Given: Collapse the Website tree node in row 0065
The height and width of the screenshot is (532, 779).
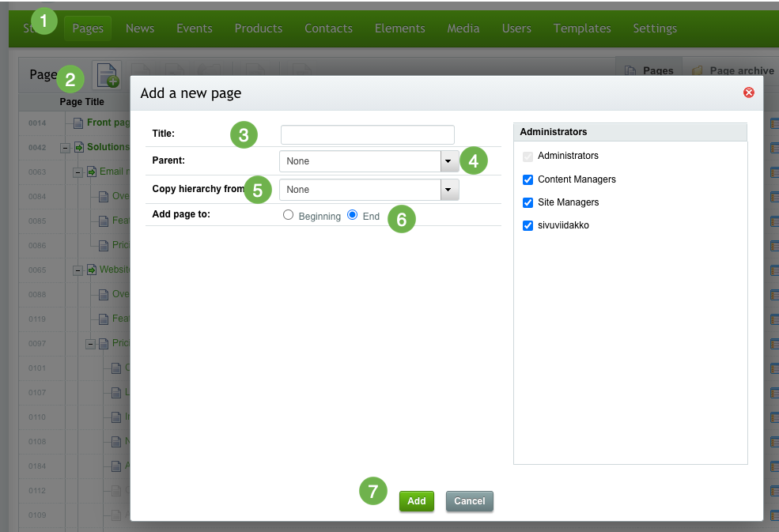Looking at the screenshot, I should click(78, 270).
